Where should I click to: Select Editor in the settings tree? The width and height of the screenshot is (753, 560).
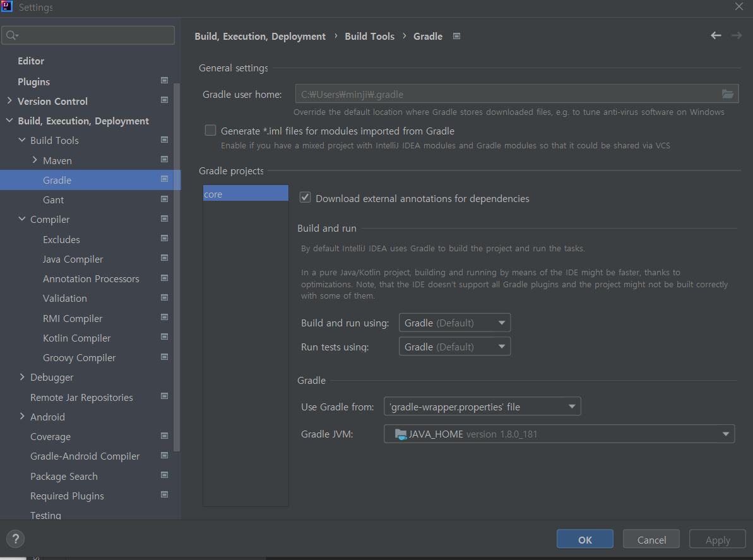(x=31, y=61)
